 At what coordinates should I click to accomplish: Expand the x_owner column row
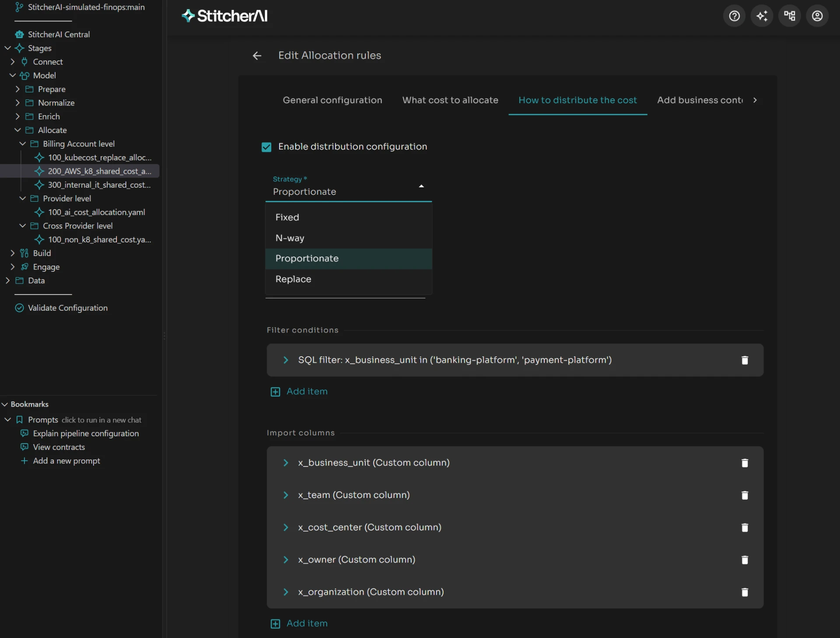pyautogui.click(x=286, y=560)
